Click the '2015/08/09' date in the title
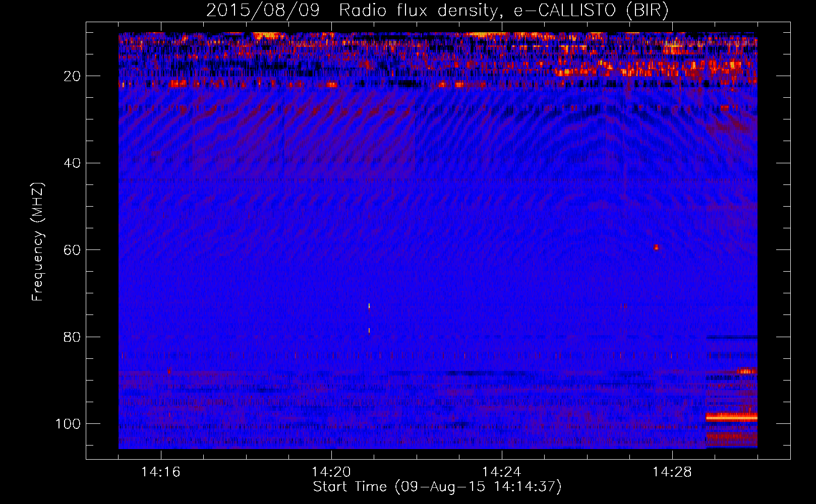Image resolution: width=816 pixels, height=504 pixels. (x=263, y=11)
